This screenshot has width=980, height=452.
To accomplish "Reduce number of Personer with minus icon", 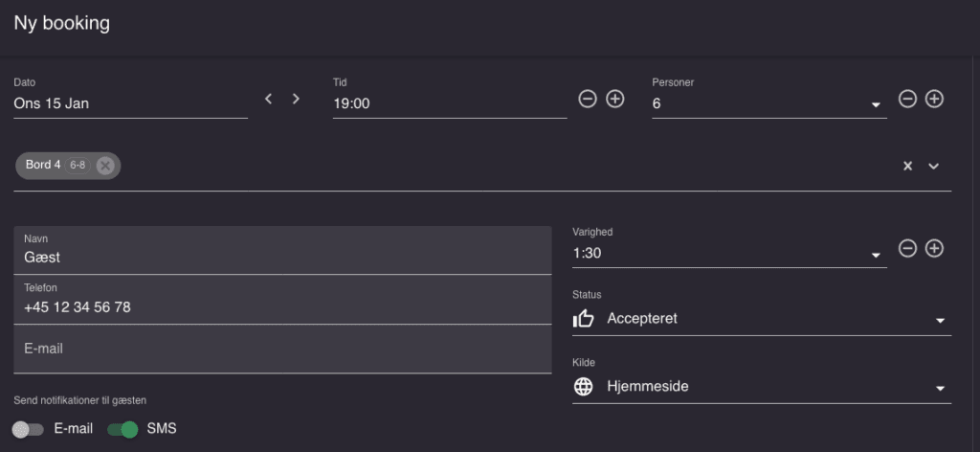I will click(x=907, y=99).
